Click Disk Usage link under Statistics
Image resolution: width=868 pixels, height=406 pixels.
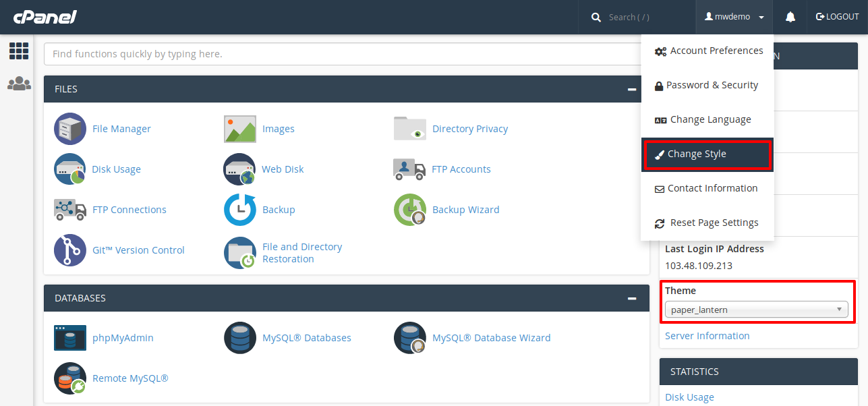[x=689, y=397]
